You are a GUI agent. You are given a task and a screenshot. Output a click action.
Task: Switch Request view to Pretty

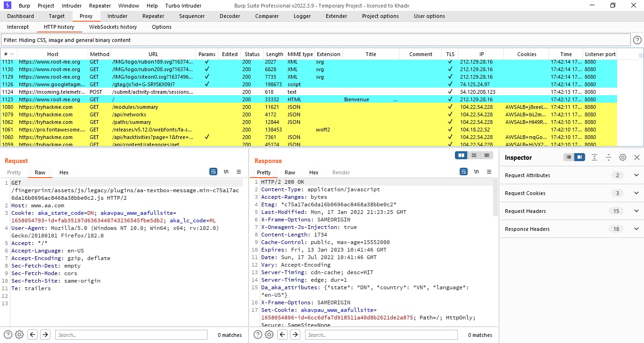[x=14, y=172]
